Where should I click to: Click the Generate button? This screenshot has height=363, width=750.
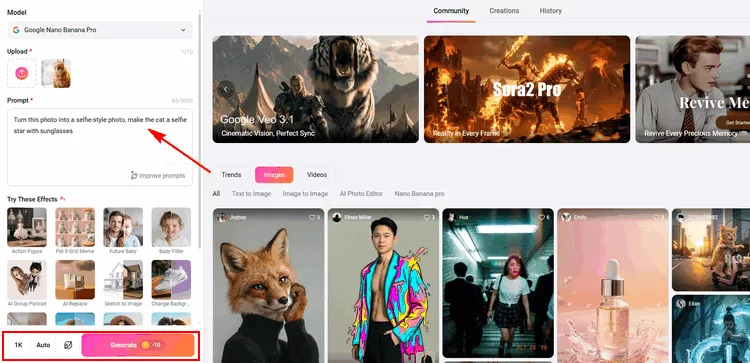pos(138,345)
